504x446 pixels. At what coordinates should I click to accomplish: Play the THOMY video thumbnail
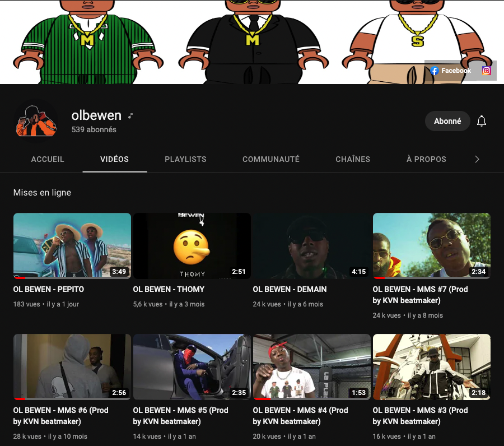(x=192, y=245)
